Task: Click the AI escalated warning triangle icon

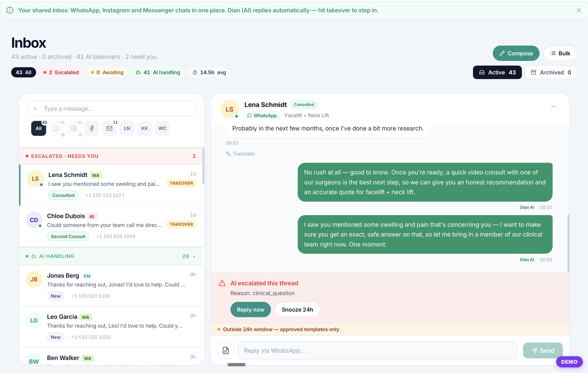Action: pyautogui.click(x=222, y=283)
